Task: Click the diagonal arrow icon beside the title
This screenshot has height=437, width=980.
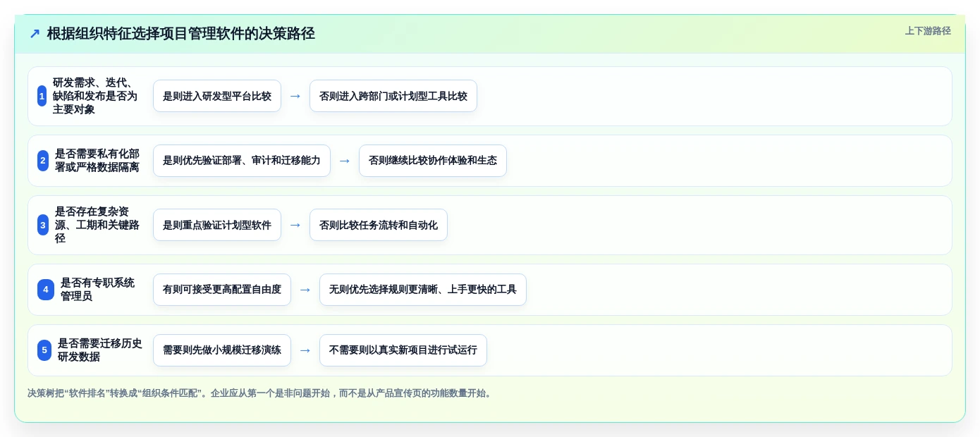Action: tap(35, 34)
